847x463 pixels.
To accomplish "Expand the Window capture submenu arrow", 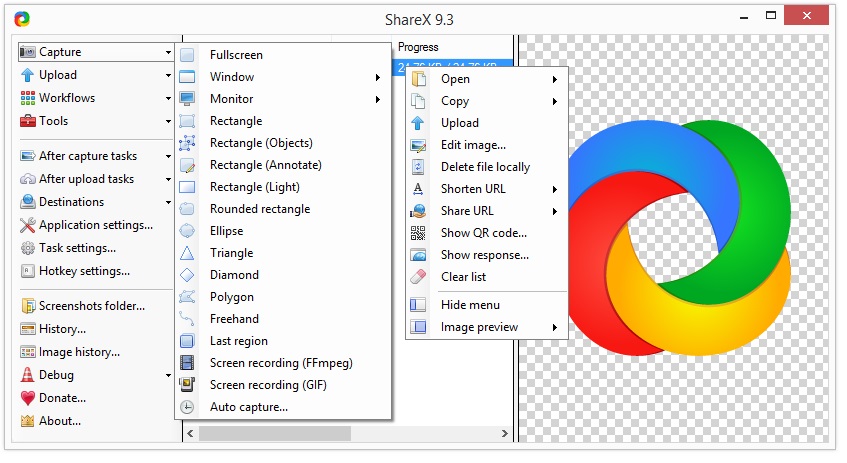I will (378, 77).
